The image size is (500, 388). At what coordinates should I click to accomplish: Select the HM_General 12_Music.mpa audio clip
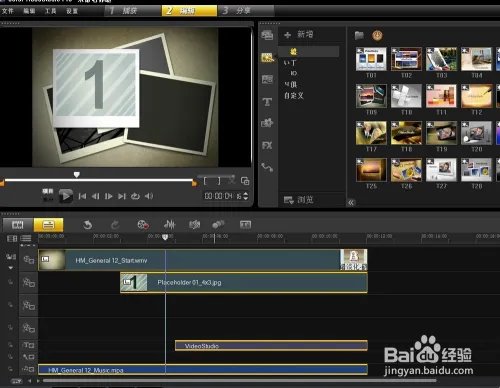click(203, 369)
